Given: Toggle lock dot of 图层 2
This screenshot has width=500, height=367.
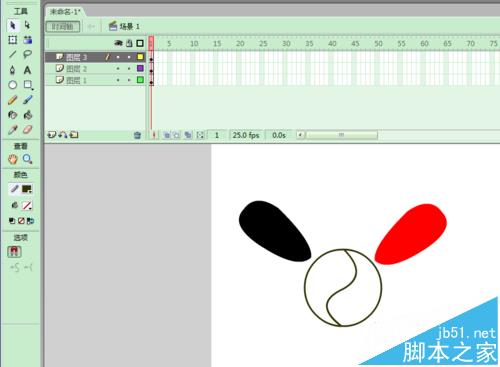Looking at the screenshot, I should 129,69.
